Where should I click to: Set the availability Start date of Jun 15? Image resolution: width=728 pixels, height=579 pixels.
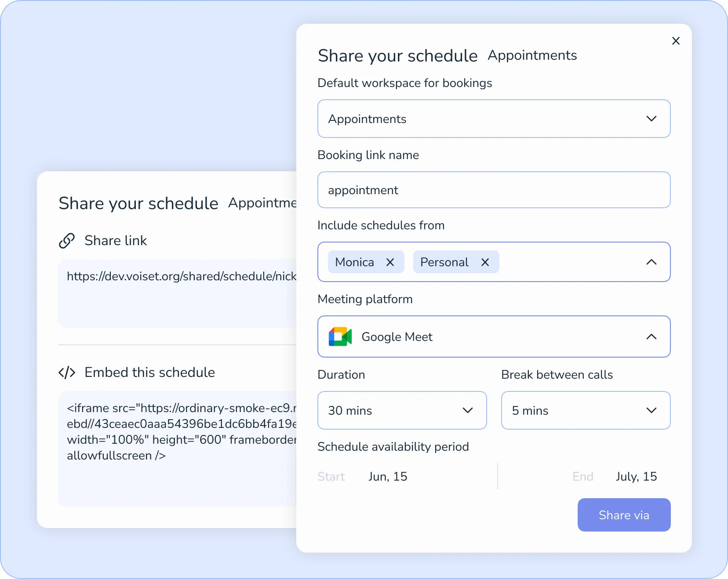(388, 476)
